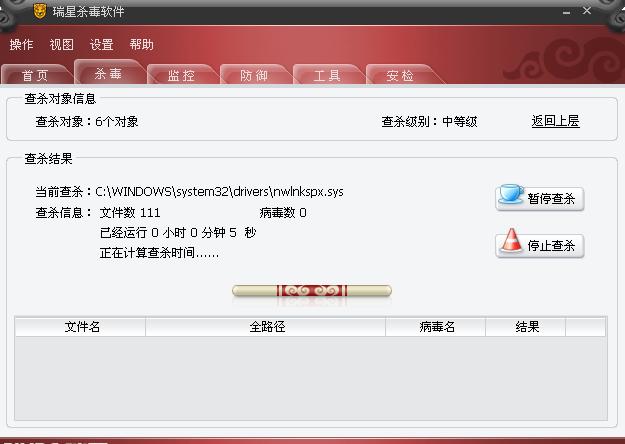The width and height of the screenshot is (625, 444).
Task: Click the 返回上层 link
Action: click(x=555, y=121)
